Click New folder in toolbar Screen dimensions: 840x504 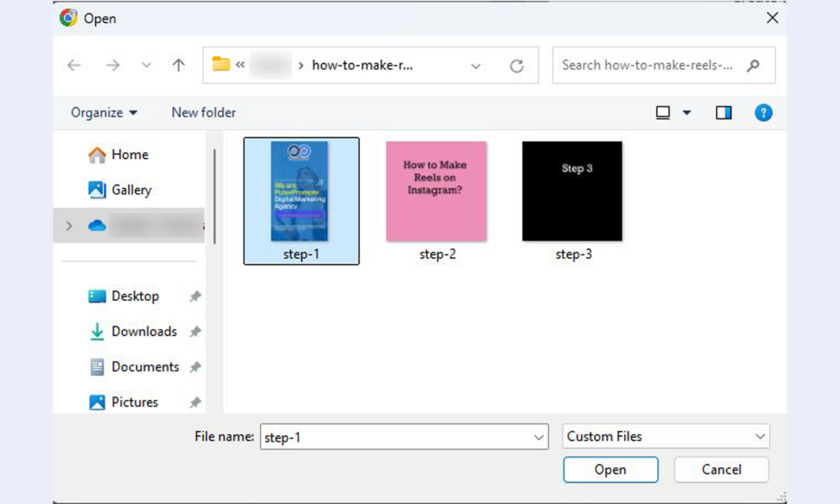pos(203,113)
